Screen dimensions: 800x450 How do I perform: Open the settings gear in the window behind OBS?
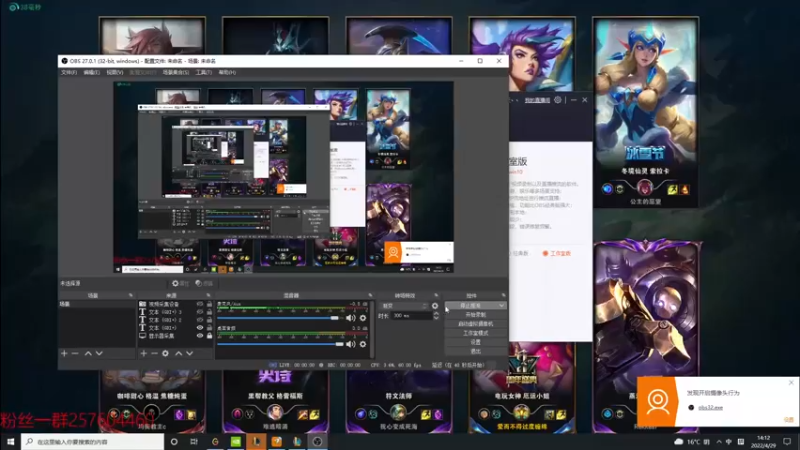[x=558, y=100]
